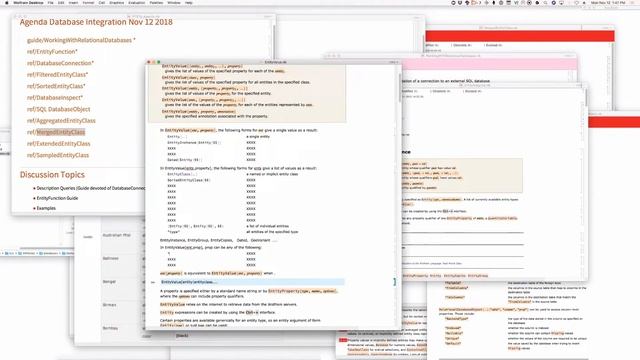This screenshot has width=640, height=360.
Task: Open the ref/SQL DatabaseObject agenda item
Action: [x=58, y=109]
